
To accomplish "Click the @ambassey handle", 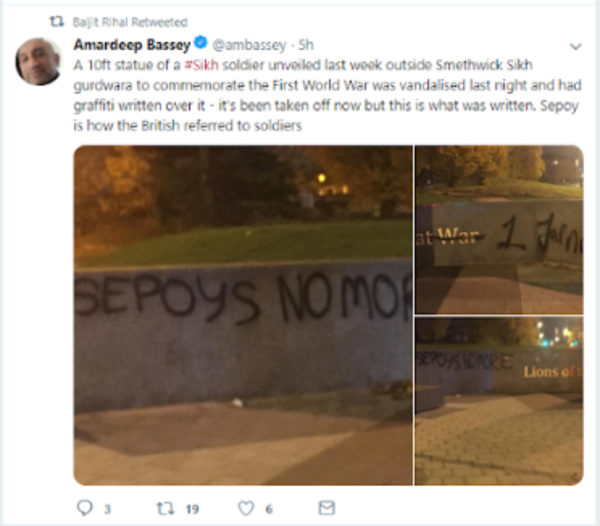I will [249, 45].
